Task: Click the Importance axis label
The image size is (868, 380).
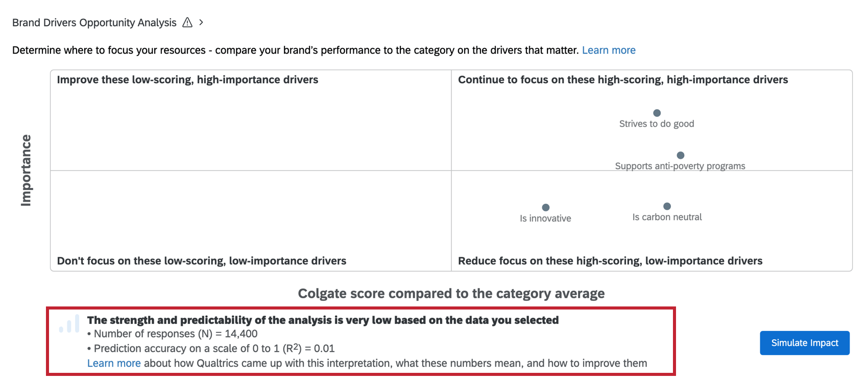Action: click(x=27, y=170)
